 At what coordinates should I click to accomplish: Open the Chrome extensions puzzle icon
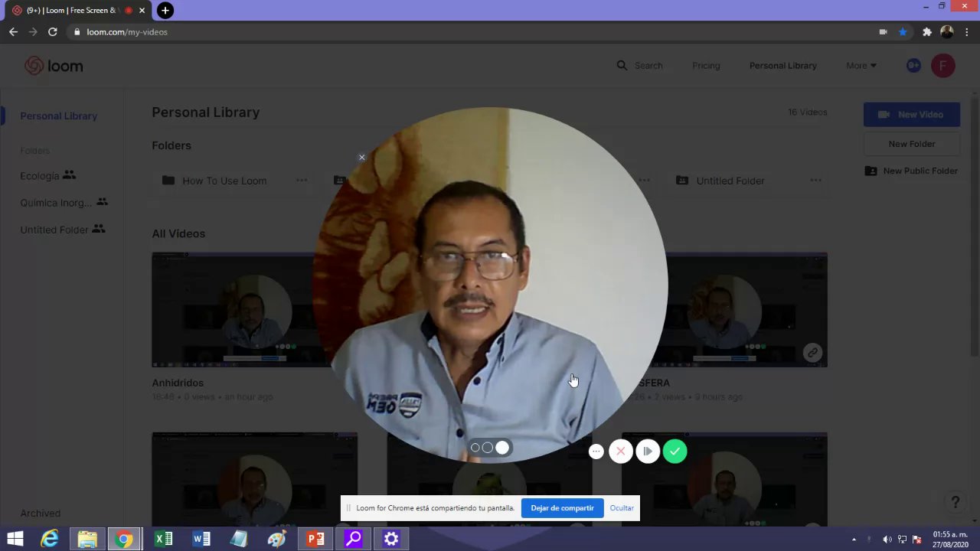click(x=926, y=32)
